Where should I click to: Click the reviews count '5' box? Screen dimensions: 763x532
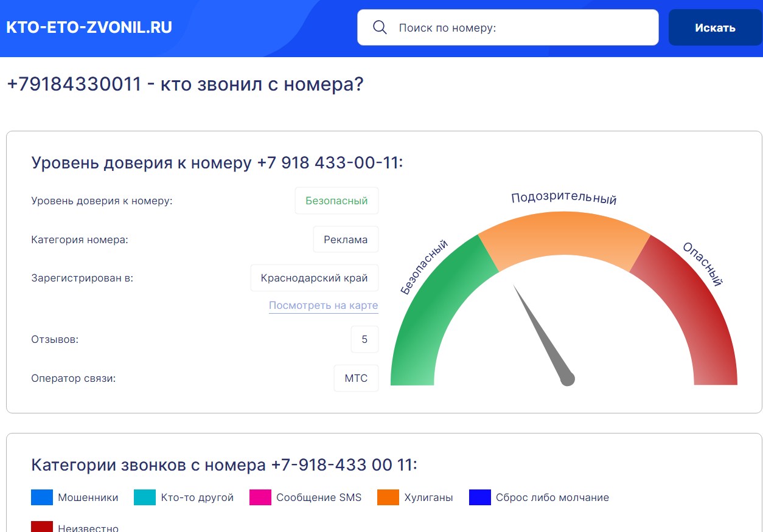click(364, 339)
